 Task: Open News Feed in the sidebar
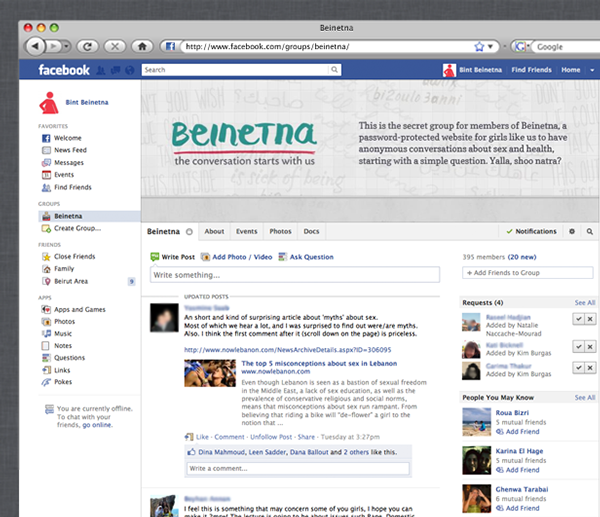(x=70, y=150)
